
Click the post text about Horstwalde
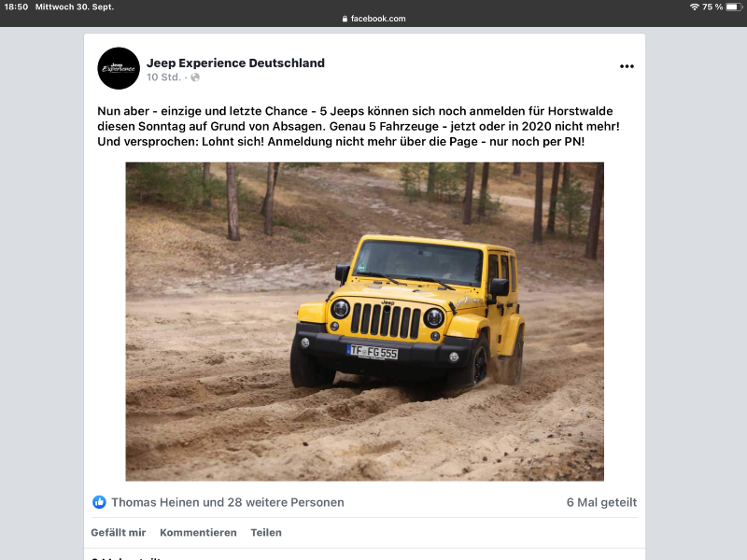[x=359, y=126]
